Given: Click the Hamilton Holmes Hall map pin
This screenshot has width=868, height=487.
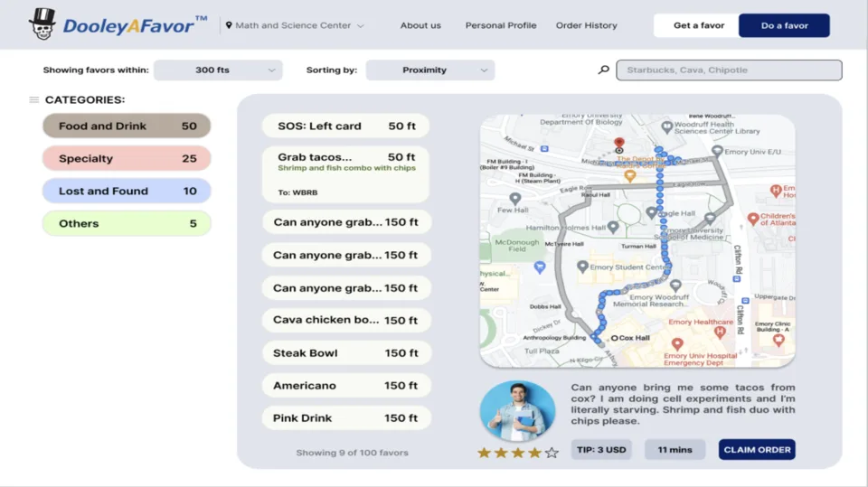Looking at the screenshot, I should pyautogui.click(x=613, y=227).
